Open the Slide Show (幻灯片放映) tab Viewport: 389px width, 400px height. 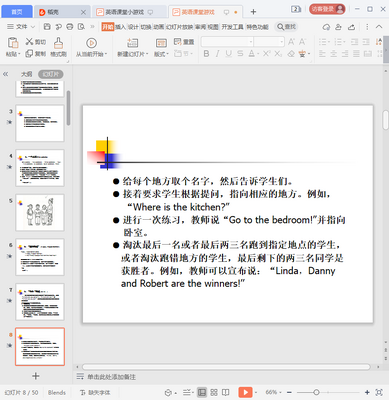pyautogui.click(x=179, y=27)
